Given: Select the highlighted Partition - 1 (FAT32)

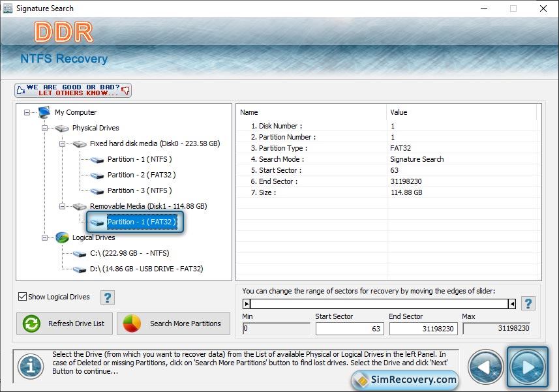Looking at the screenshot, I should click(x=142, y=222).
